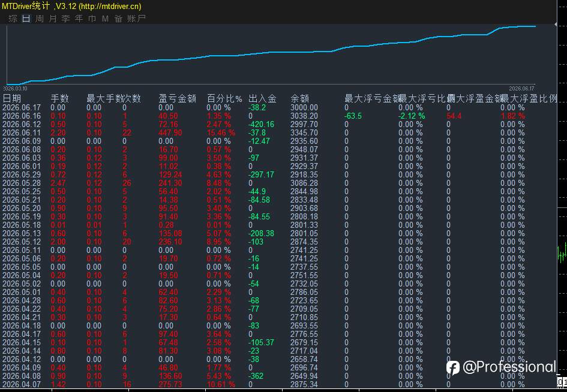
Task: Click the 盈亏金额 profit column header
Action: (x=177, y=98)
